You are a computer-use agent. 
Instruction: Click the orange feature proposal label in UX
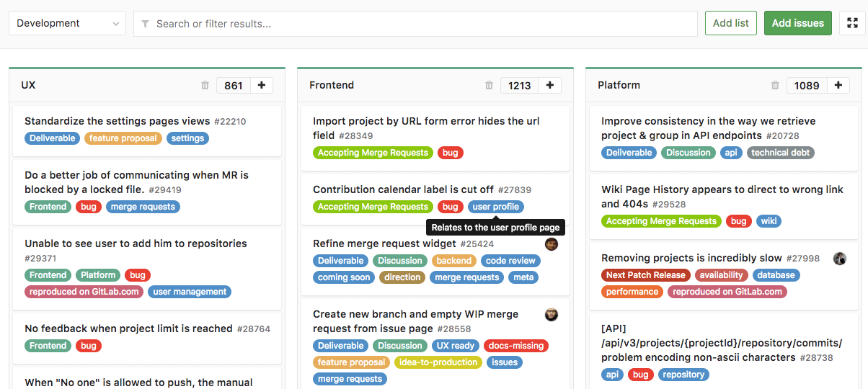tap(123, 138)
